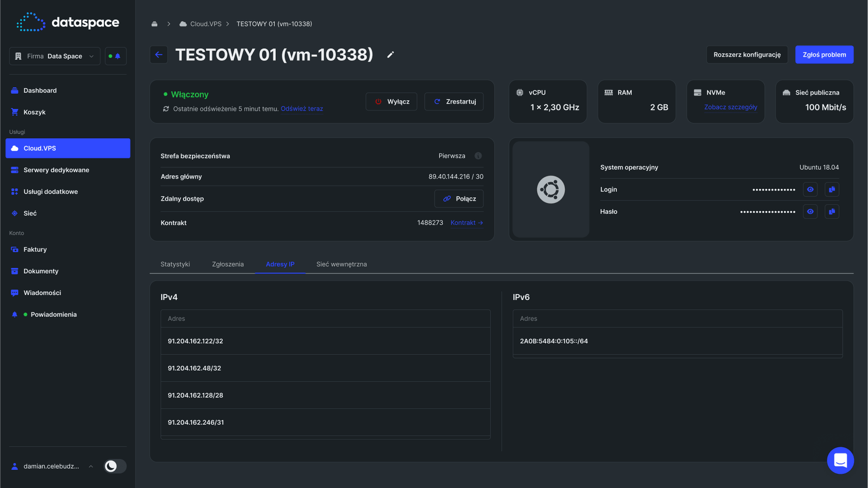The height and width of the screenshot is (488, 868).
Task: Open Serwery dedykowane in sidebar
Action: click(x=56, y=170)
